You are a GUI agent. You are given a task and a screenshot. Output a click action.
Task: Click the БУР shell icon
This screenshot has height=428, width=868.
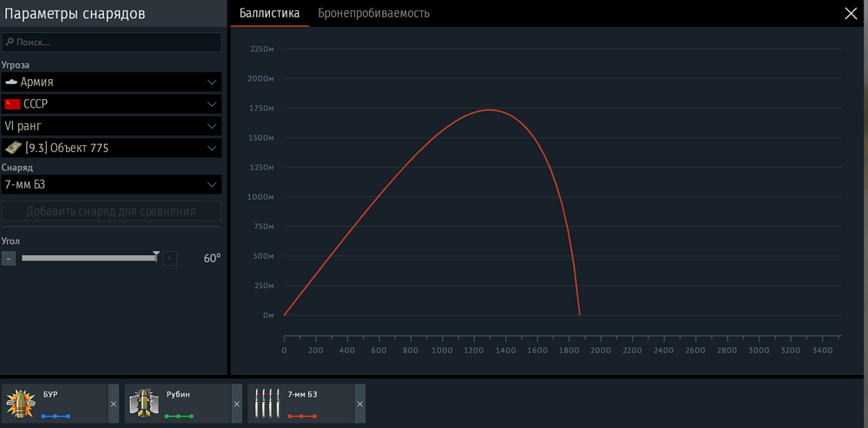(x=20, y=404)
